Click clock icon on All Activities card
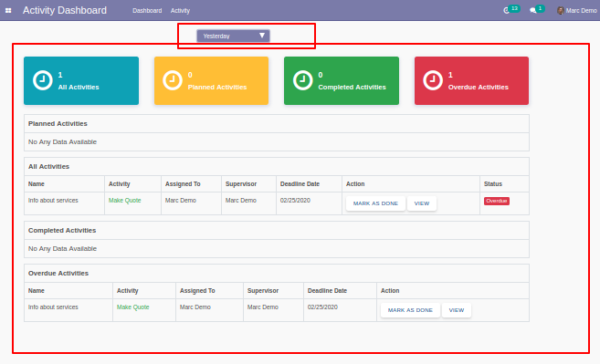The width and height of the screenshot is (600, 364). tap(43, 80)
